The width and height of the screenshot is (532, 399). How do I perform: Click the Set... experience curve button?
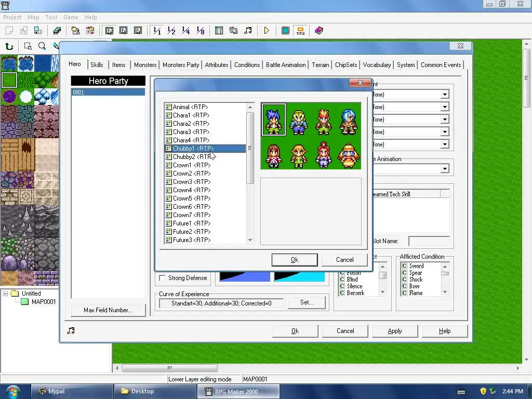point(307,302)
